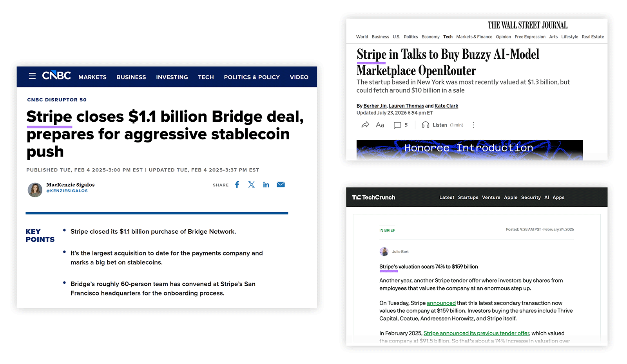Click Lauren Thomas byline link
This screenshot has height=364, width=627.
[x=406, y=106]
